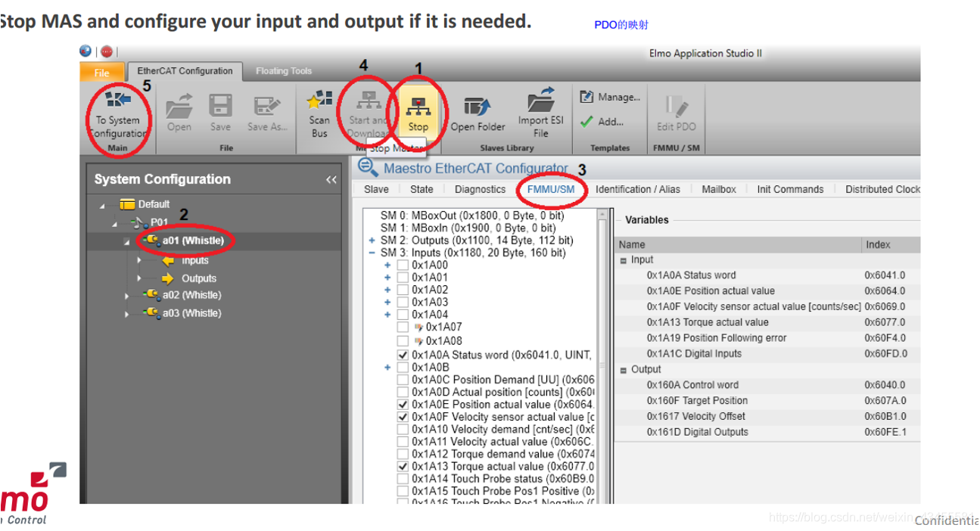Screen dimensions: 980x531
Task: Switch to the Floating Tools tab
Action: point(284,71)
